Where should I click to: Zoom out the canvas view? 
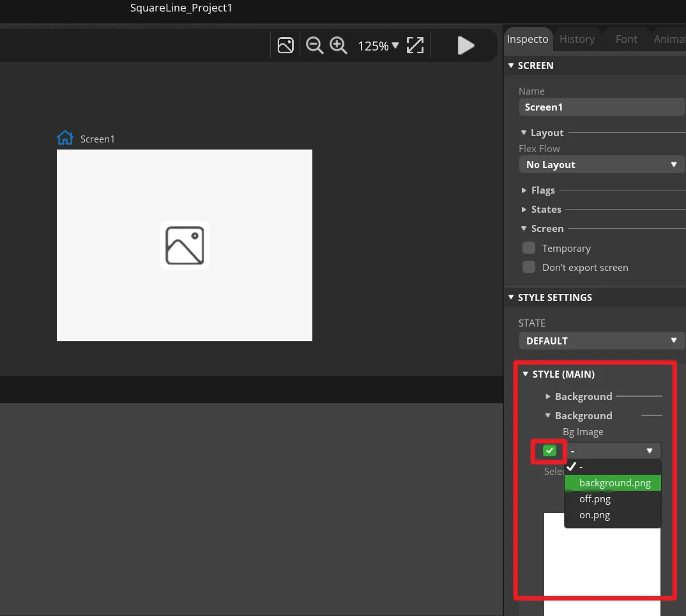pyautogui.click(x=314, y=45)
